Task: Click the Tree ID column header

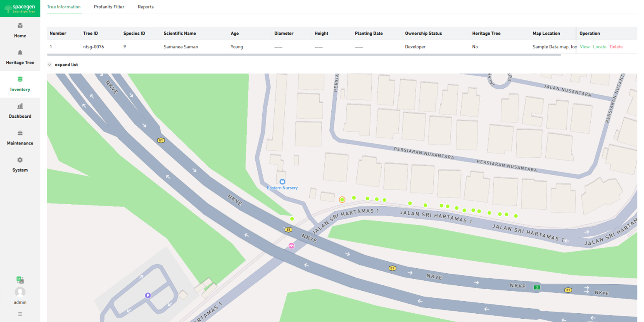Action: tap(91, 33)
